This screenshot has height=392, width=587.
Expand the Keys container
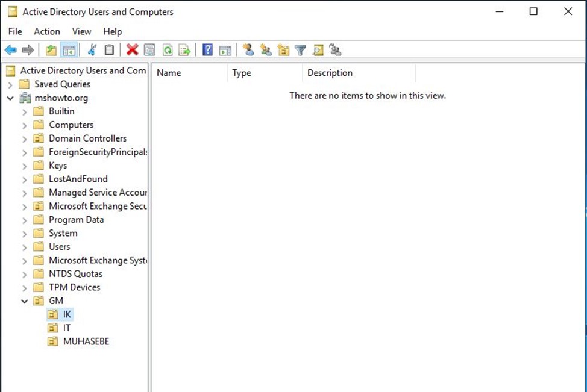click(x=25, y=166)
